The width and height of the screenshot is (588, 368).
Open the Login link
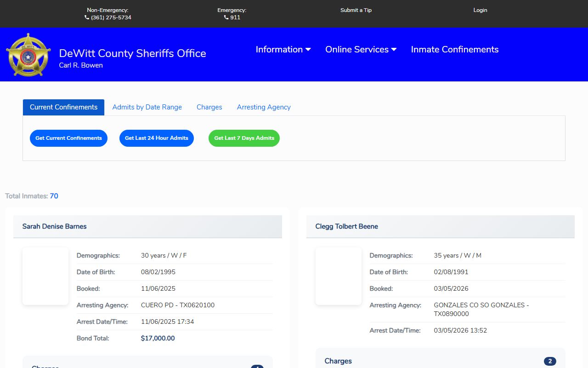point(480,10)
